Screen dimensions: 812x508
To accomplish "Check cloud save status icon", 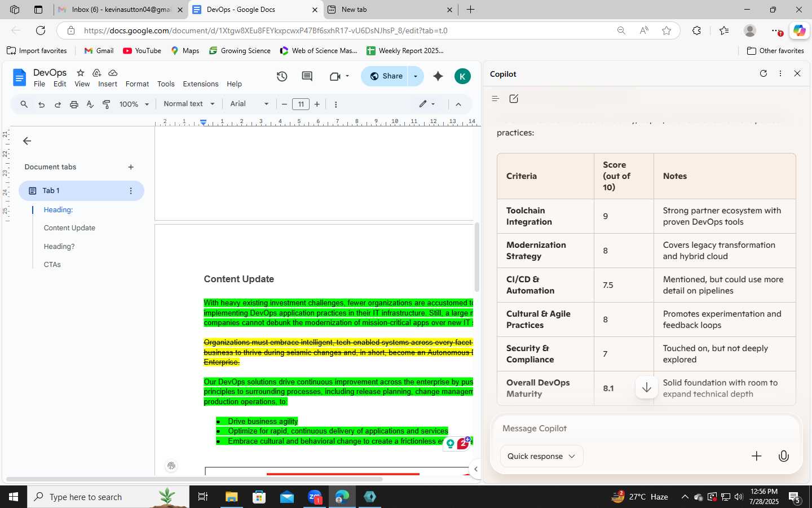I will point(113,73).
